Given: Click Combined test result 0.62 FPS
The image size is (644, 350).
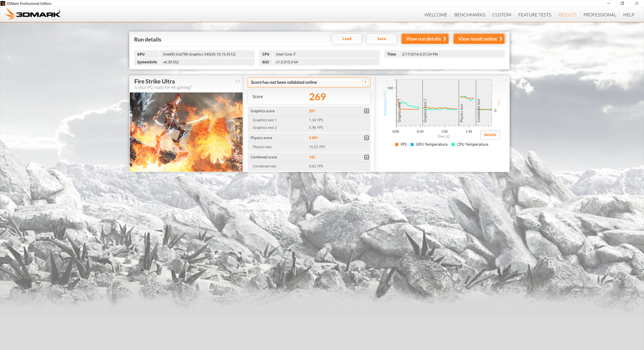Looking at the screenshot, I should (x=316, y=166).
